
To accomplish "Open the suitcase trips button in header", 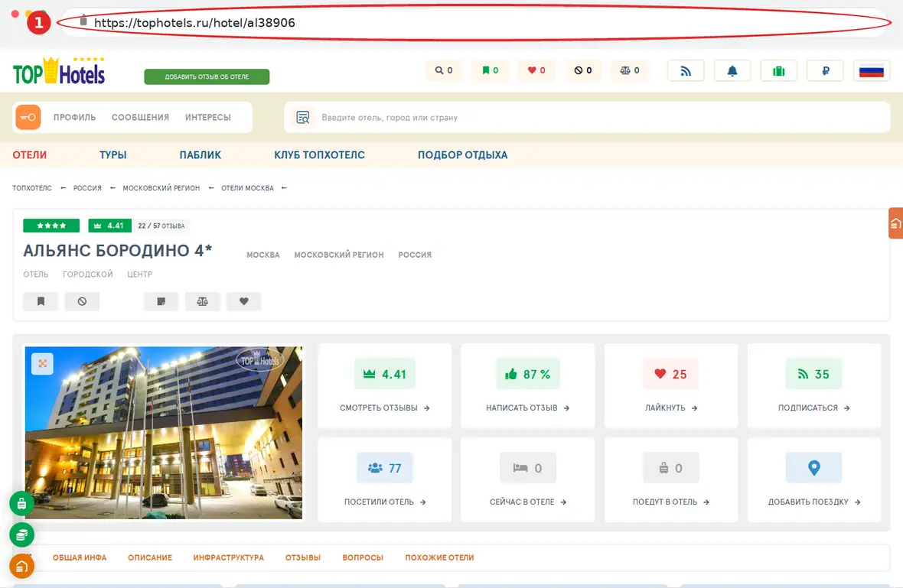I will [x=778, y=71].
